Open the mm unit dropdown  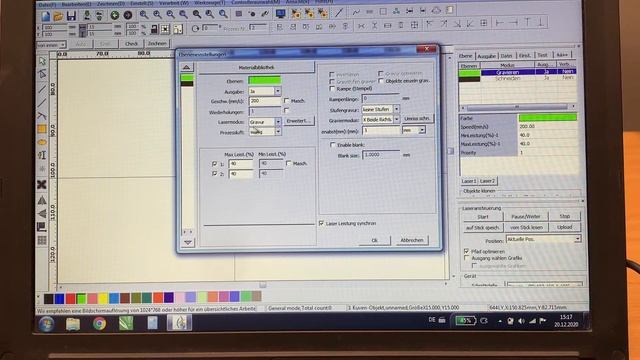tap(422, 130)
